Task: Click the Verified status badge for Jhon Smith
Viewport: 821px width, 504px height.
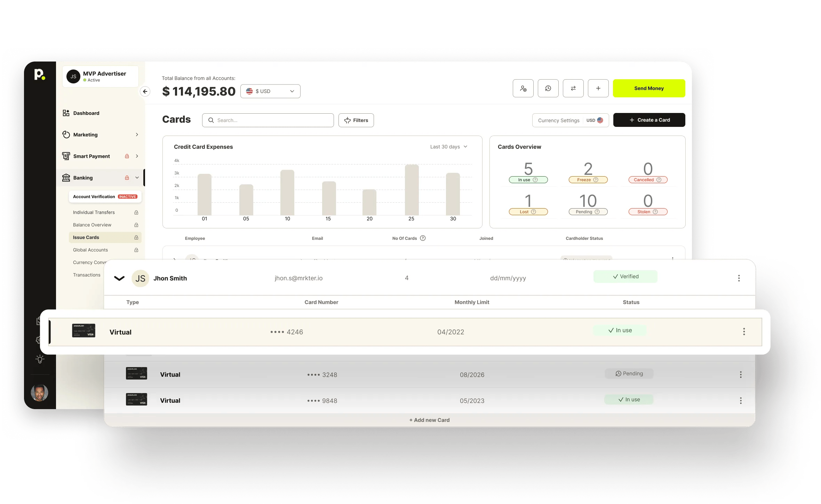Action: click(x=625, y=276)
